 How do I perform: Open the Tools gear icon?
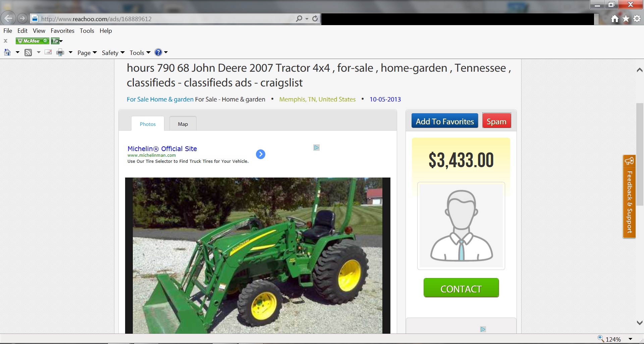pos(637,19)
